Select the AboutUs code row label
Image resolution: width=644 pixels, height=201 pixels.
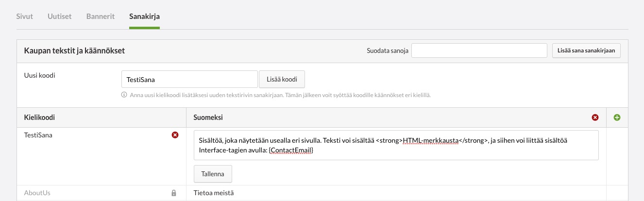37,193
